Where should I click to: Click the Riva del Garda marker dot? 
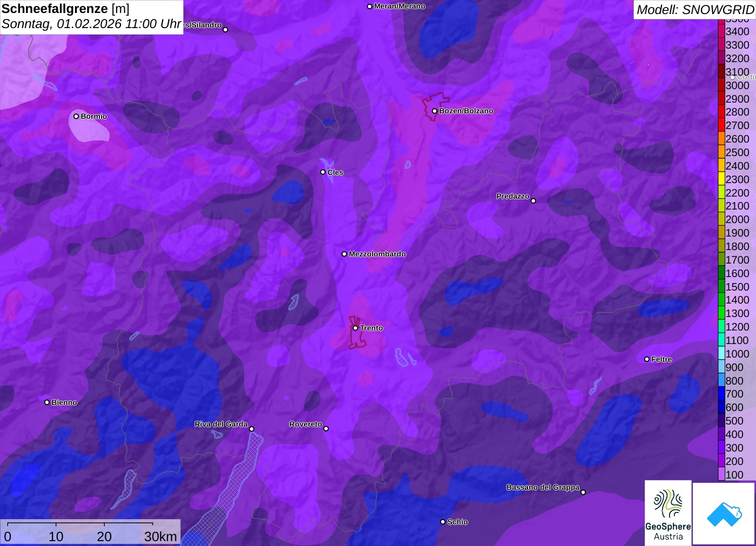(x=252, y=429)
